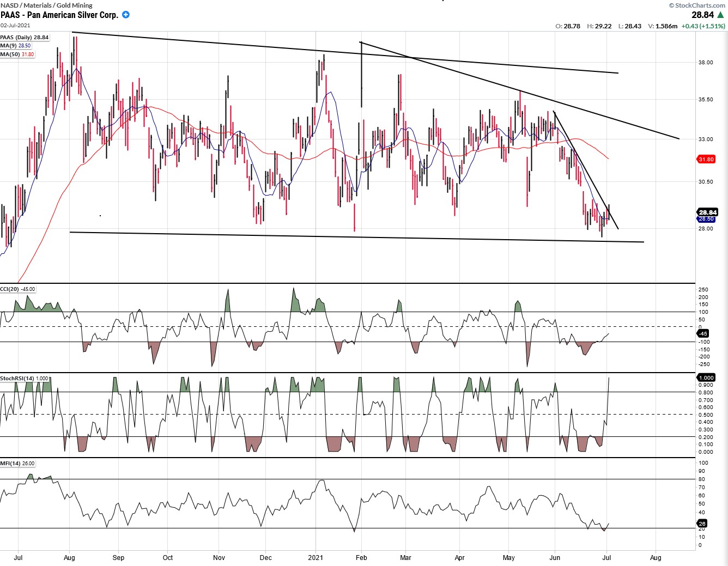Click the MA(50) 31.80 legend label
The image size is (728, 566).
(x=17, y=54)
